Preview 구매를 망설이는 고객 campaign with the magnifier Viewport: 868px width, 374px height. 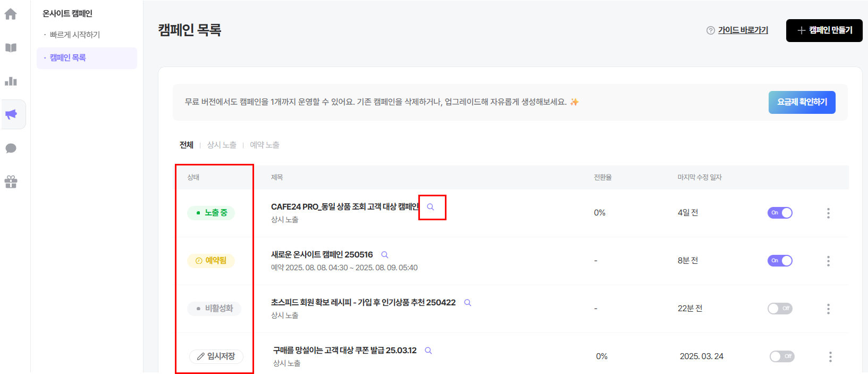point(428,351)
